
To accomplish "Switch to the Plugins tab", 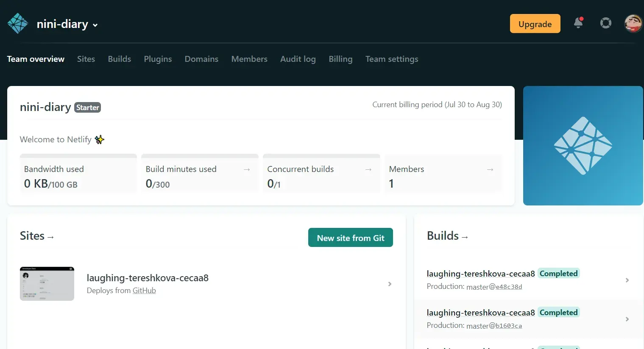I will point(158,59).
